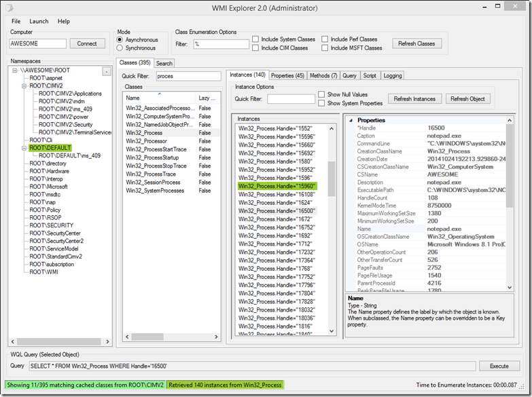Image resolution: width=532 pixels, height=397 pixels.
Task: Click the instances list vertical scrollbar thumb
Action: click(332, 178)
